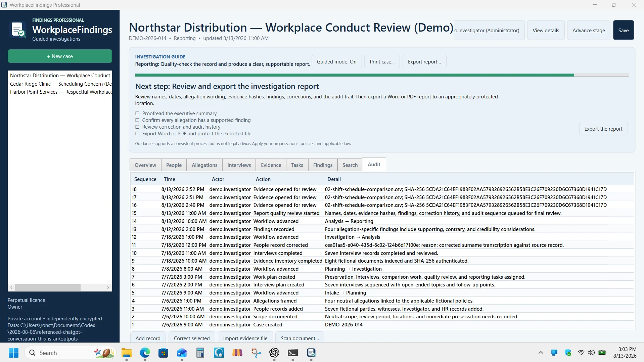The image size is (644, 362).
Task: Click Add record button
Action: pos(148,338)
